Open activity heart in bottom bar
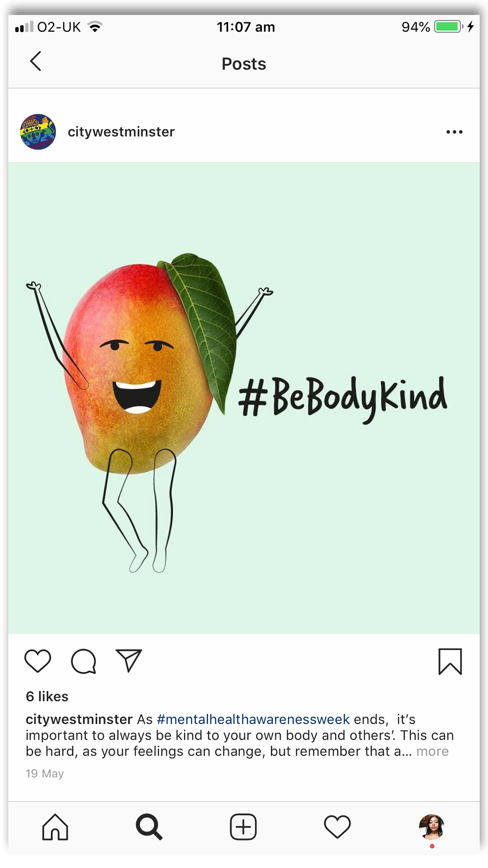This screenshot has height=868, width=488. pos(337,827)
